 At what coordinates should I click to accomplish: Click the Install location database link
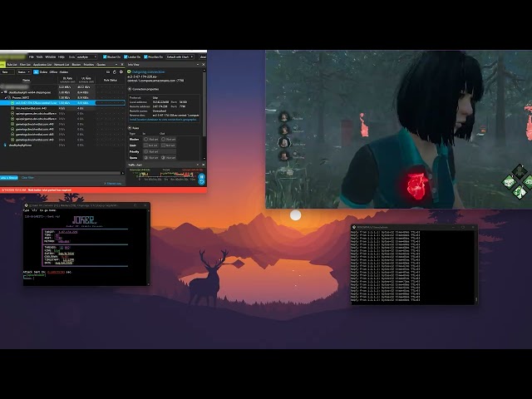163,120
